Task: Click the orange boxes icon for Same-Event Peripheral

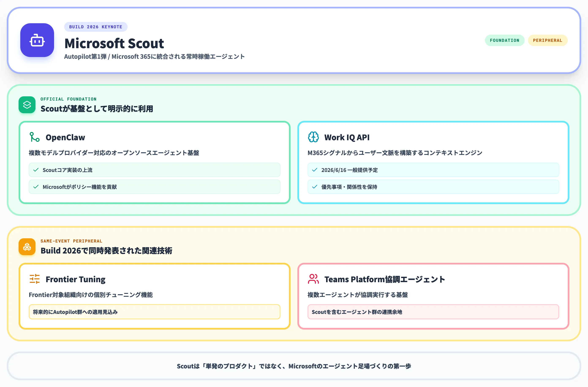Action: 27,247
